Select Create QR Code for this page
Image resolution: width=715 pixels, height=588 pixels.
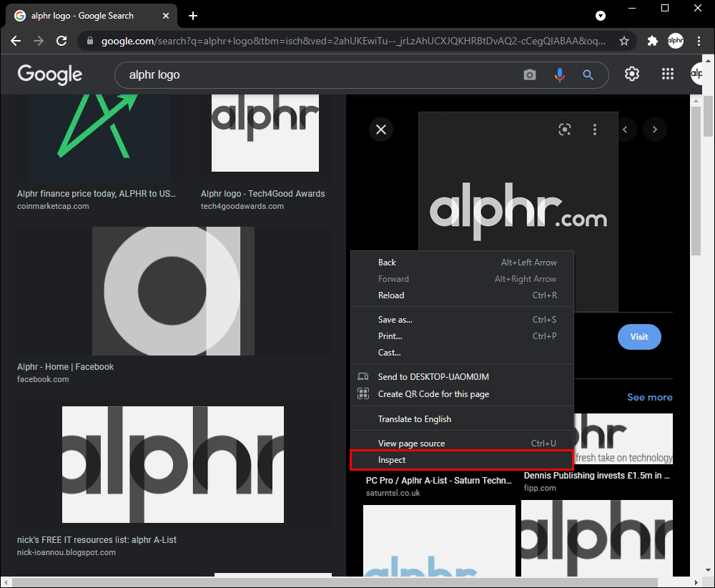[x=462, y=394]
